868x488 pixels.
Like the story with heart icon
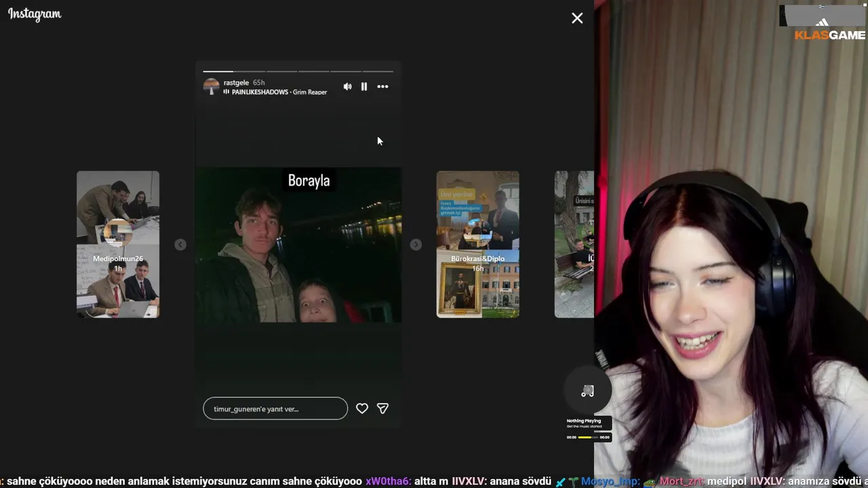pyautogui.click(x=362, y=409)
